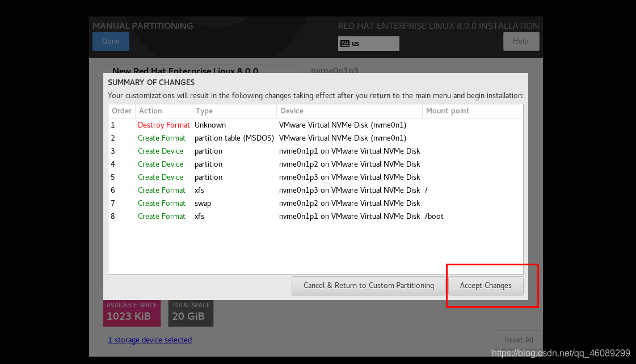636x364 pixels.
Task: Click the keyboard layout icon
Action: (345, 44)
